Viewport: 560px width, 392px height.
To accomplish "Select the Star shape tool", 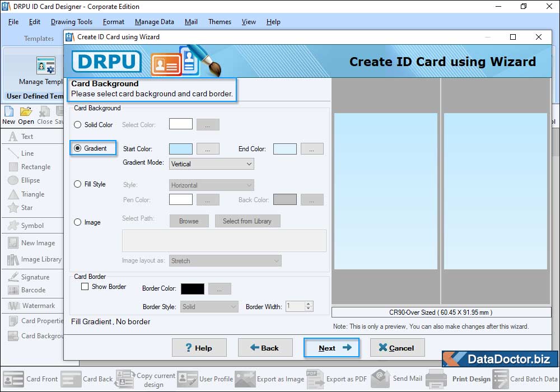I will pos(21,207).
